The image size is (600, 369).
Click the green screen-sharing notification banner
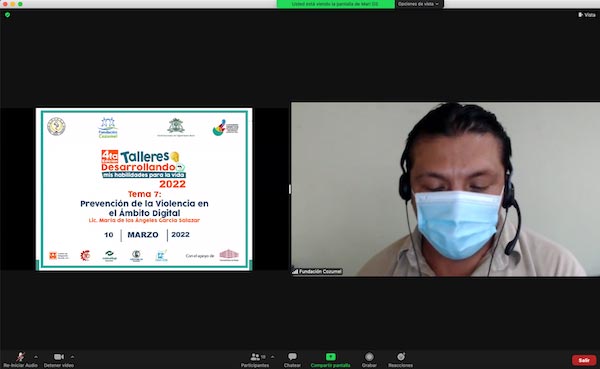[336, 4]
